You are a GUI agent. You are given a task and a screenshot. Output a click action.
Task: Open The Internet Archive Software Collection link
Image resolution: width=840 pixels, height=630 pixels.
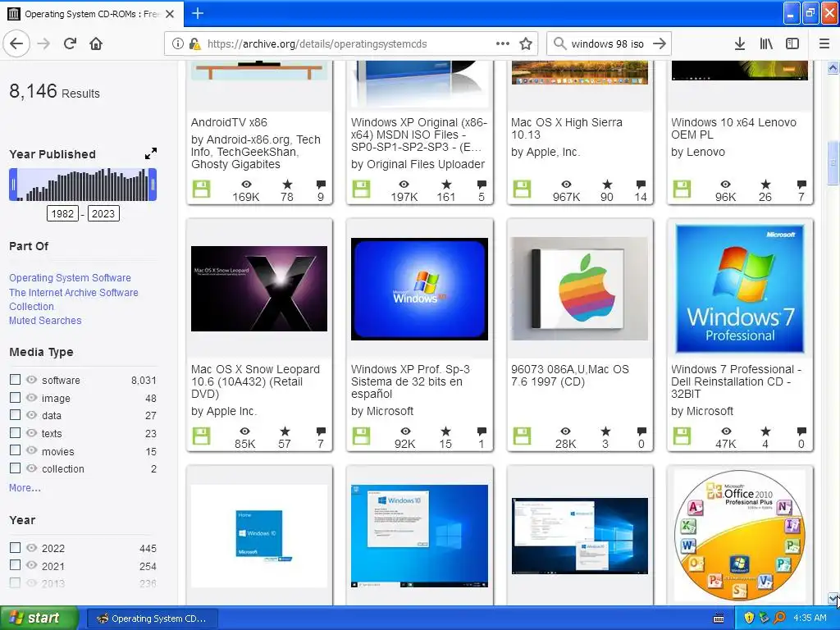(x=73, y=299)
